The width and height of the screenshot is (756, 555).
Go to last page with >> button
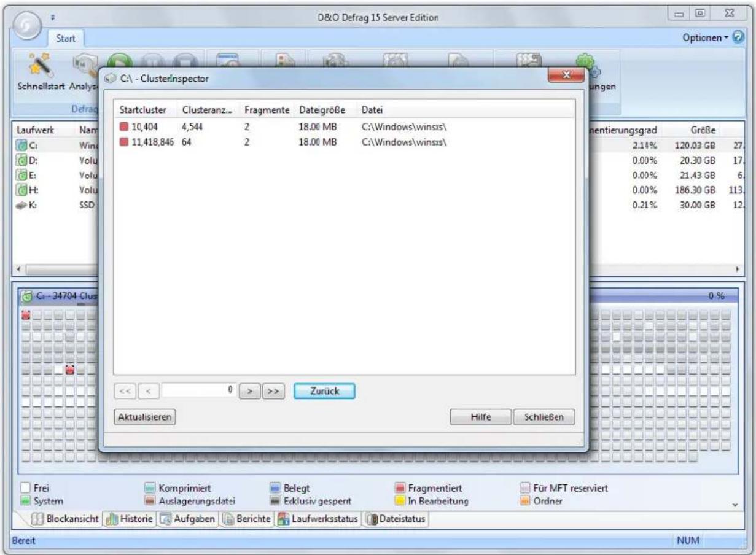click(273, 390)
